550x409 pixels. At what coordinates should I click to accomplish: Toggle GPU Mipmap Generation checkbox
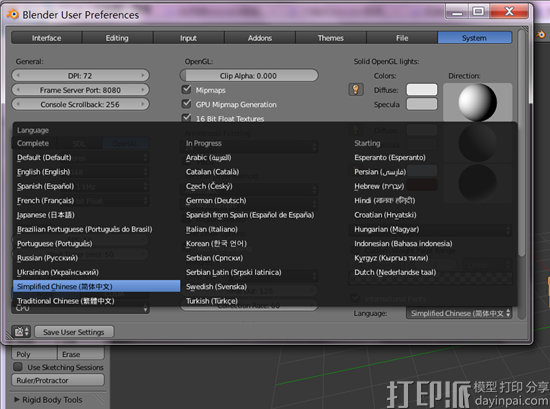tap(187, 104)
